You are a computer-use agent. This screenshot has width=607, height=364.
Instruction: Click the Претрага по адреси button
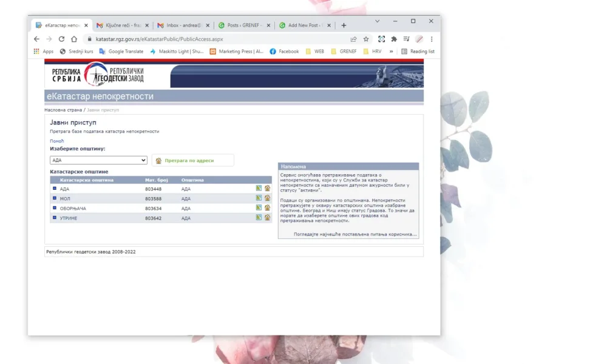(x=193, y=160)
